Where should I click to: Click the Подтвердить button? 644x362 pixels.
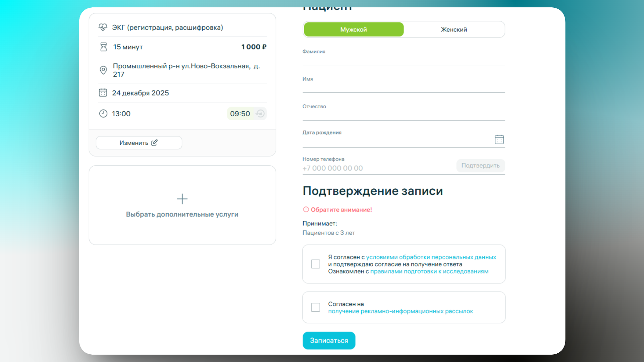(x=480, y=166)
